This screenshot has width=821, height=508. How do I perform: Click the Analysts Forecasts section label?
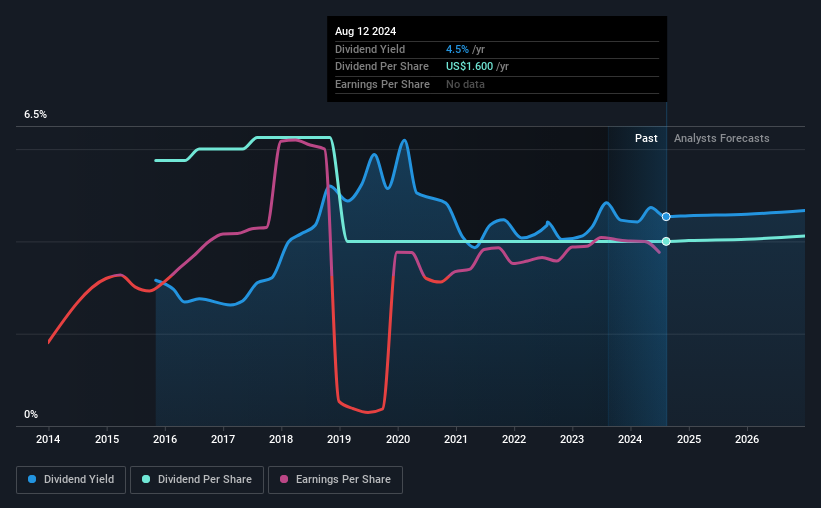722,138
